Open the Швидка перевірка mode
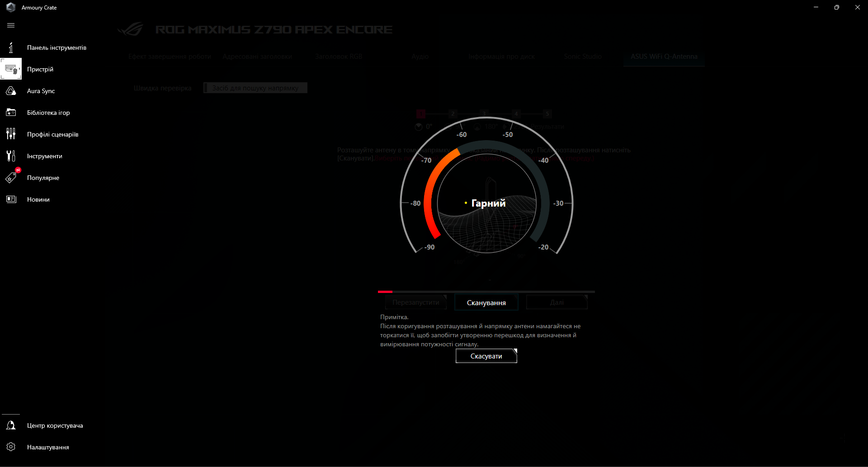The width and height of the screenshot is (868, 467). point(162,88)
